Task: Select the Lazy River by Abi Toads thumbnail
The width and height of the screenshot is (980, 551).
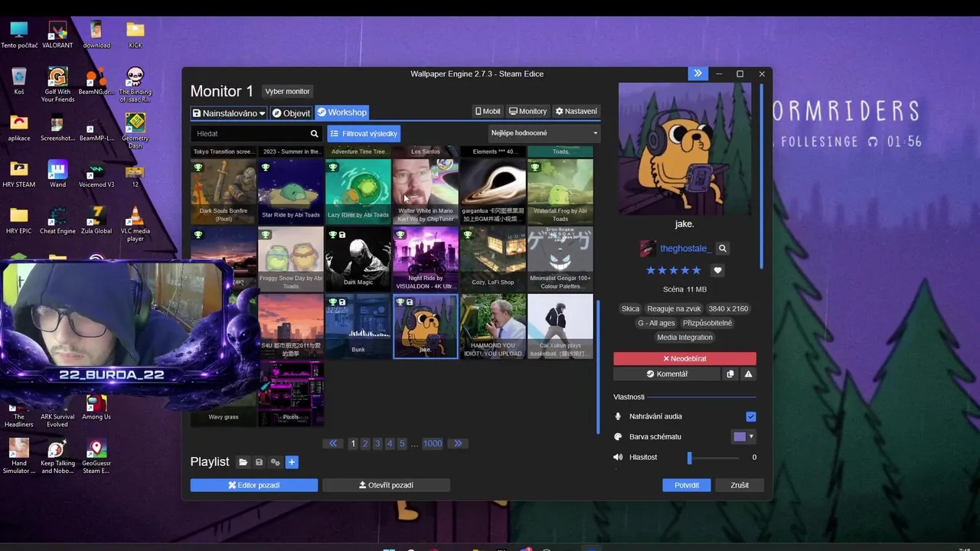Action: pyautogui.click(x=358, y=192)
